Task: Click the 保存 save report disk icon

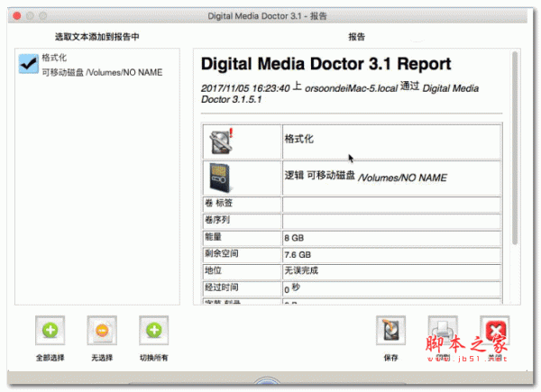Action: click(x=391, y=331)
